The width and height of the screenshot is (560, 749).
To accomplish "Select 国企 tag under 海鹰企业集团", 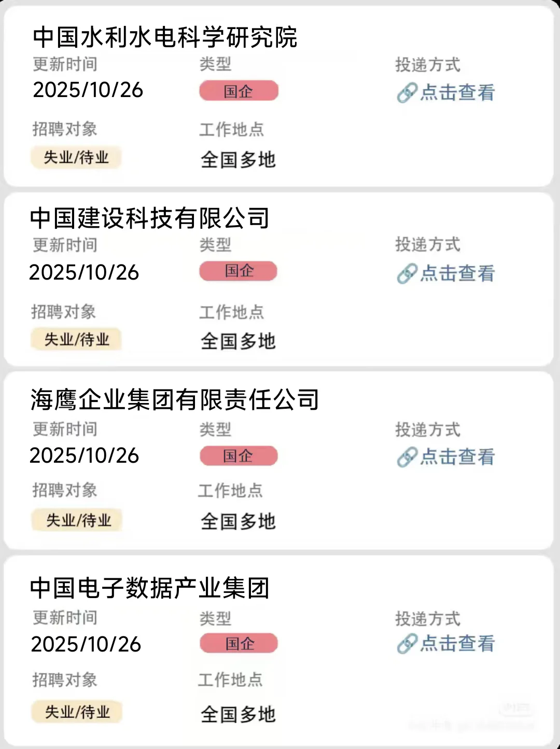I will pos(239,456).
